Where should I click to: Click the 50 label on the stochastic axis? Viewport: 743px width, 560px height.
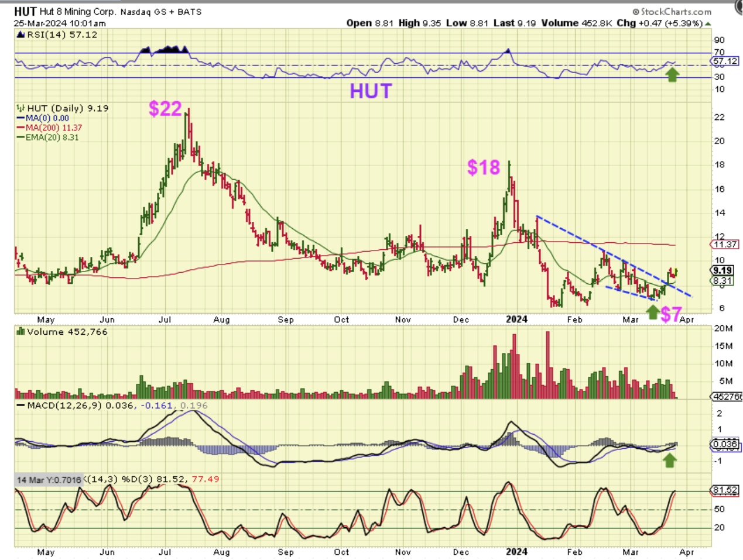(x=719, y=509)
